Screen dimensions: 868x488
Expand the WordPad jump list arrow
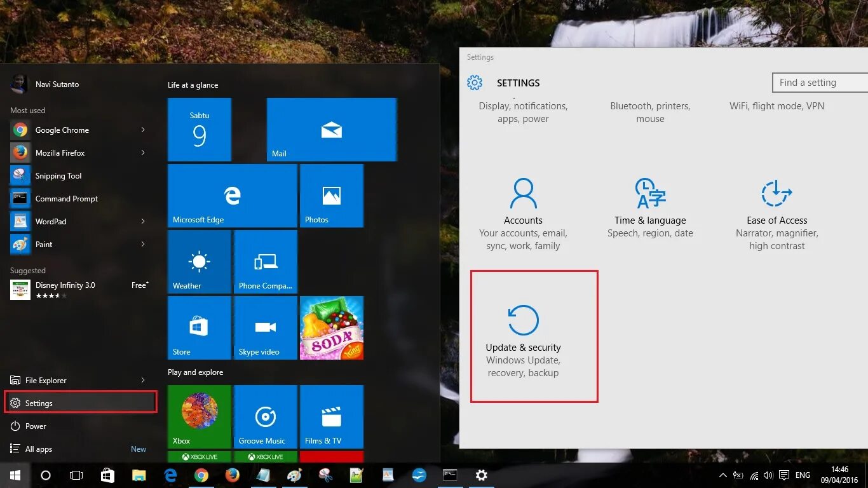click(143, 221)
